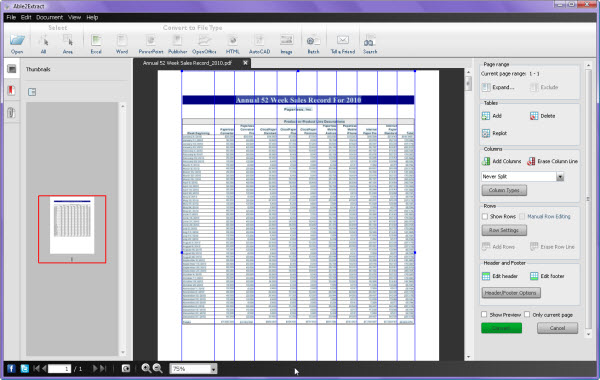This screenshot has width=600, height=380.
Task: Click Edit header
Action: [500, 276]
